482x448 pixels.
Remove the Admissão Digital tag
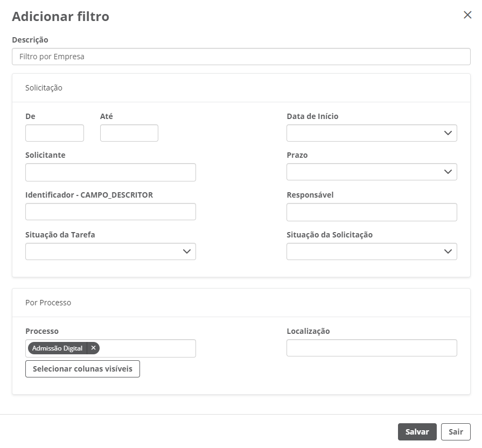tap(93, 348)
